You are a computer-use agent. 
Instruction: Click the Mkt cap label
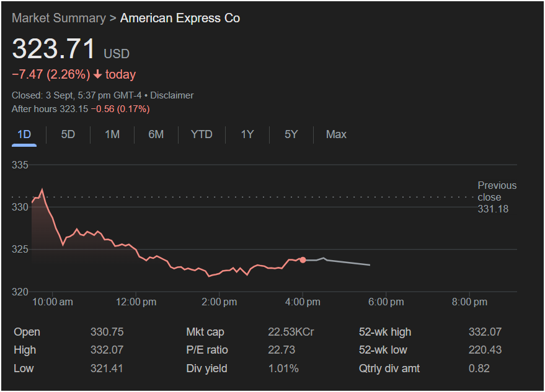(x=205, y=332)
